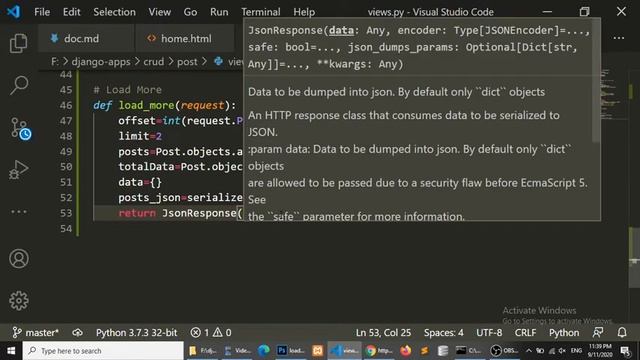Image resolution: width=640 pixels, height=360 pixels.
Task: Click the hover tooltip scrollbar
Action: point(596,80)
